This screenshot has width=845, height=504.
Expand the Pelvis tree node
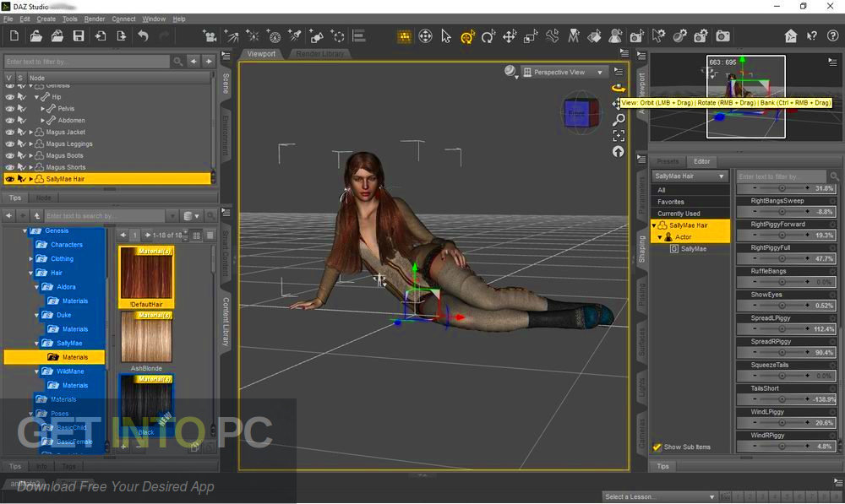pos(42,109)
